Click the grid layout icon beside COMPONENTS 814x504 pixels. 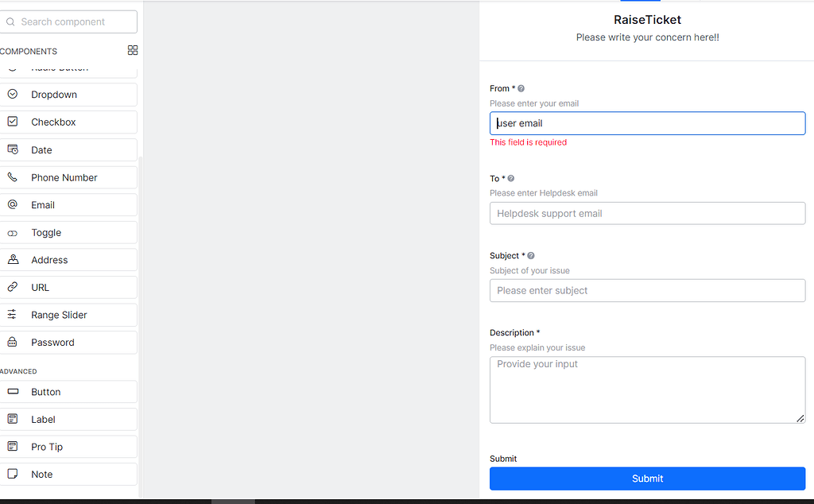132,50
